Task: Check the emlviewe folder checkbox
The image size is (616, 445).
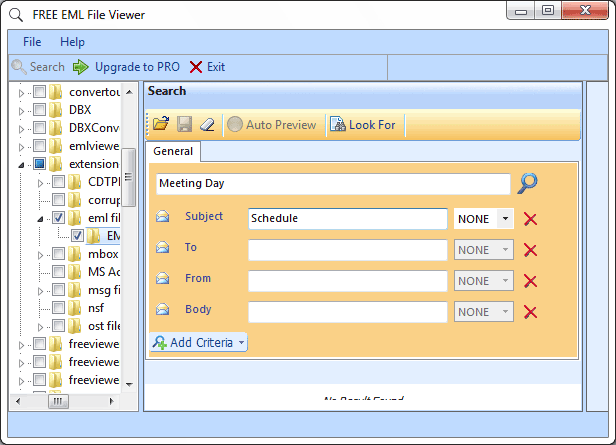Action: (x=39, y=145)
